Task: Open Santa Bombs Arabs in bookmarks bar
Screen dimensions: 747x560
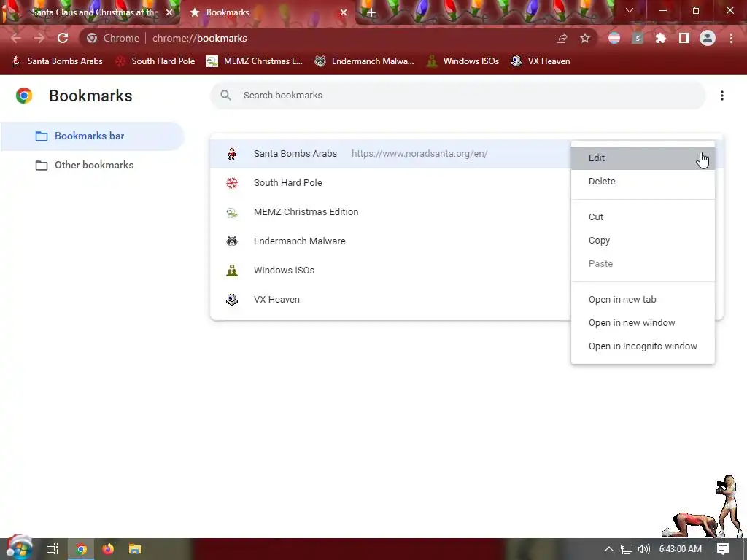Action: [x=57, y=61]
